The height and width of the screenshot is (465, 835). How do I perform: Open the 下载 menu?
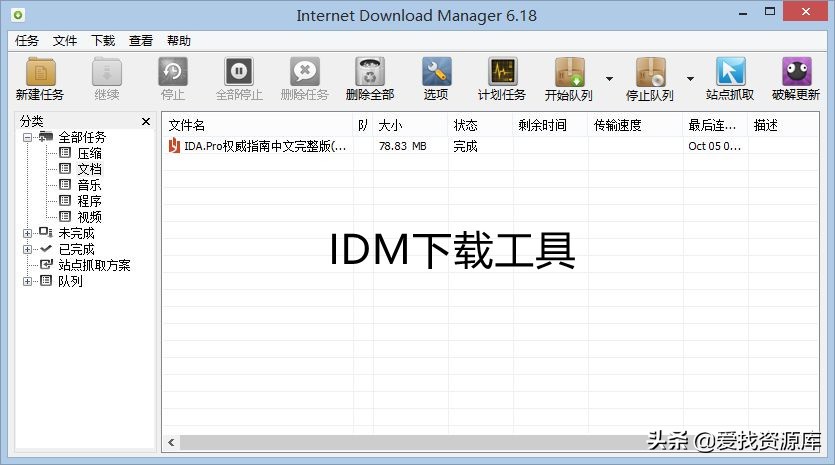pyautogui.click(x=103, y=41)
